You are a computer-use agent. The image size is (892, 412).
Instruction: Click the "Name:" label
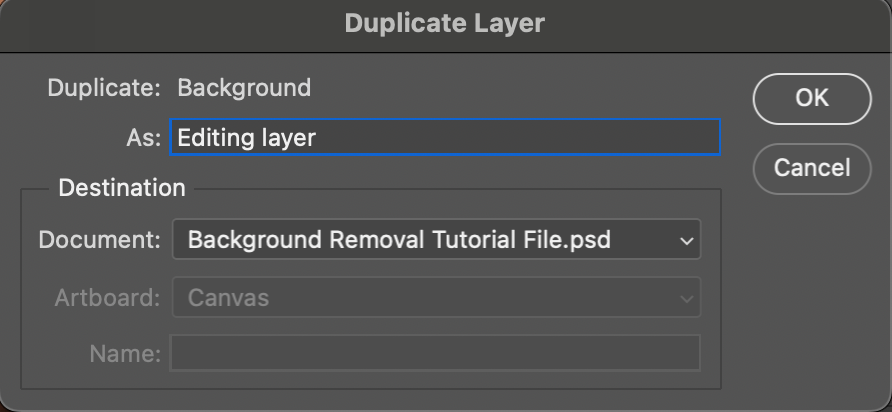[x=125, y=353]
